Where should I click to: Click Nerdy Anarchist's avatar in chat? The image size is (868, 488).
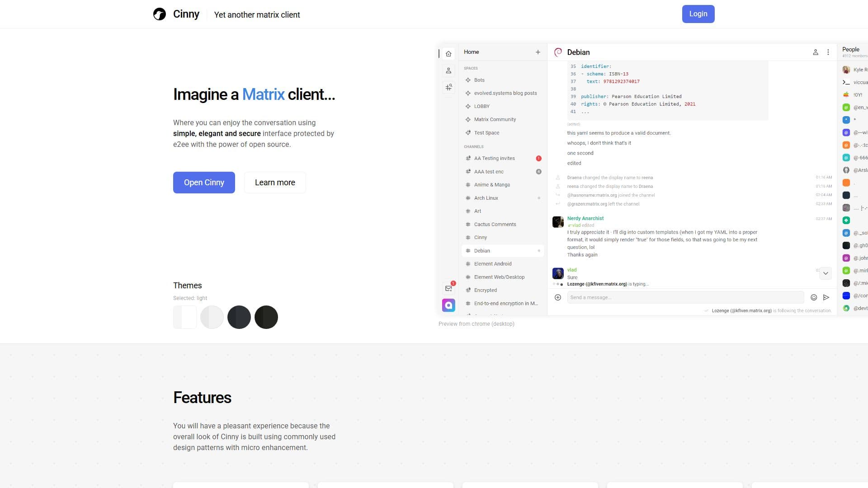(x=558, y=222)
